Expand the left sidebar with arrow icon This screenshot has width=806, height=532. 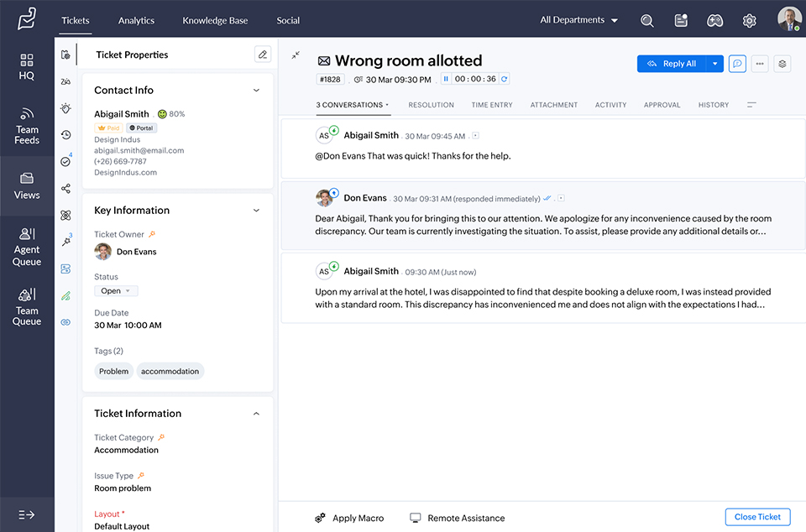[26, 514]
